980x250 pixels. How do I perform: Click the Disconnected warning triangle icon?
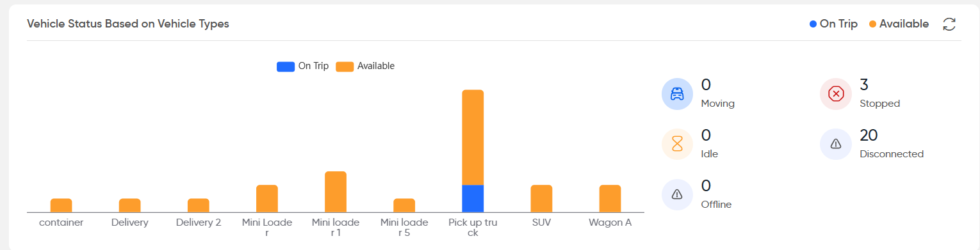tap(836, 145)
